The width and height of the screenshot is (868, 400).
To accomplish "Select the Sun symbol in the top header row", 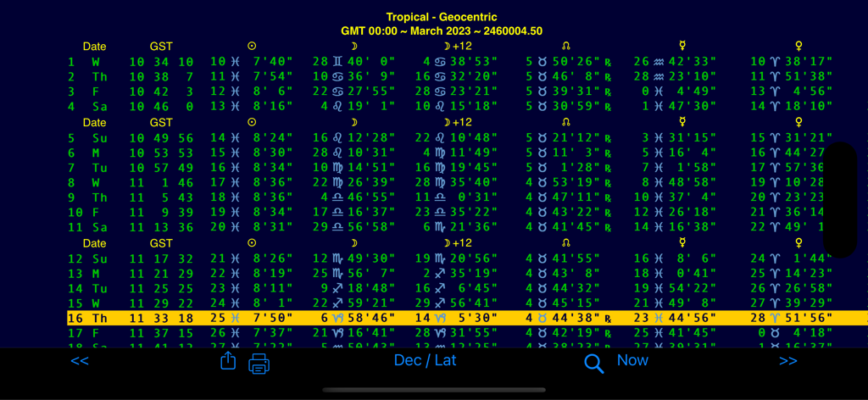I will pyautogui.click(x=251, y=47).
